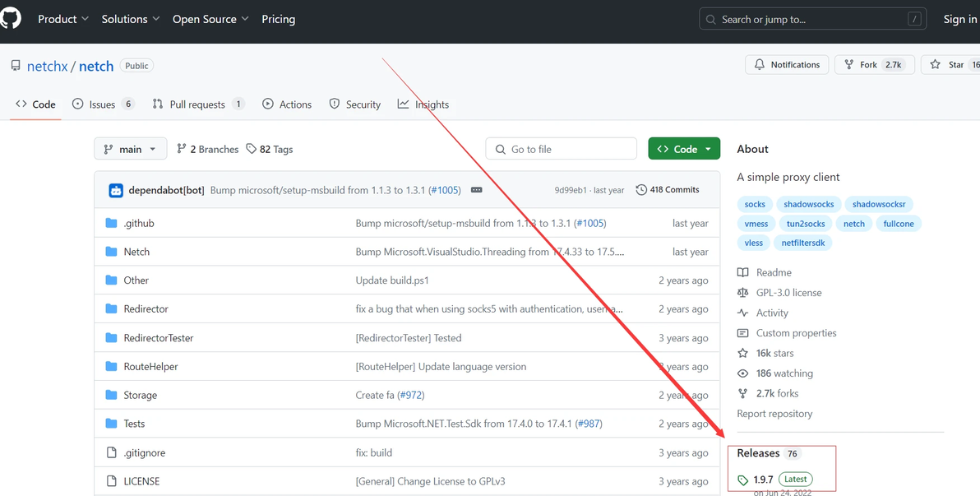Image resolution: width=980 pixels, height=496 pixels.
Task: Click the 82 Tags tag icon
Action: [252, 149]
